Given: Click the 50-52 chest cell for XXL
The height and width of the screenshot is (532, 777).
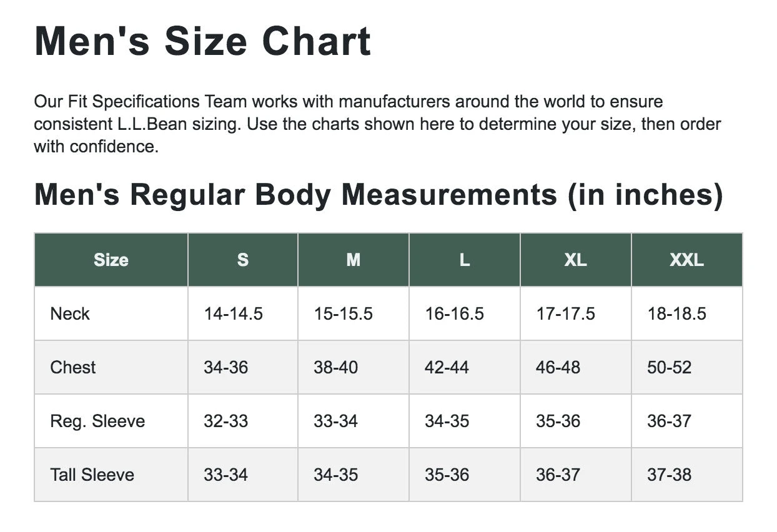Looking at the screenshot, I should click(669, 367).
